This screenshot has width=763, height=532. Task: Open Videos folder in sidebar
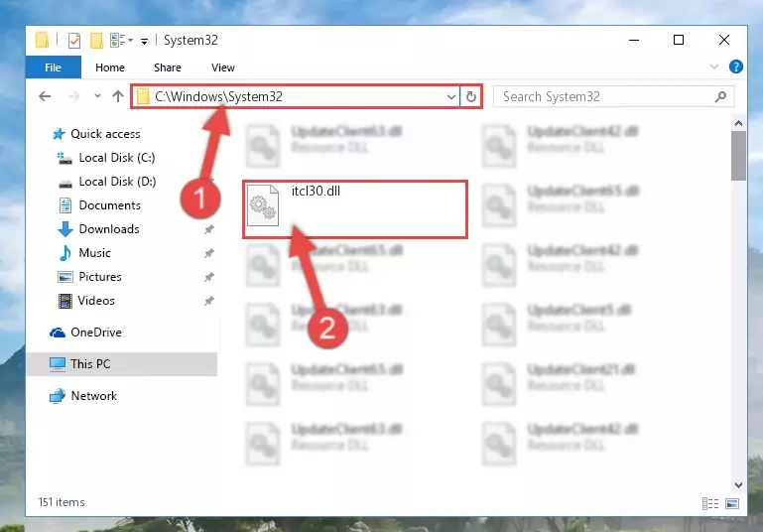96,301
